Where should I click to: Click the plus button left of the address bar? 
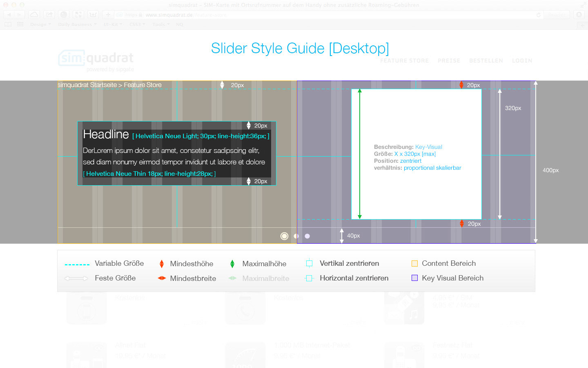(x=108, y=15)
